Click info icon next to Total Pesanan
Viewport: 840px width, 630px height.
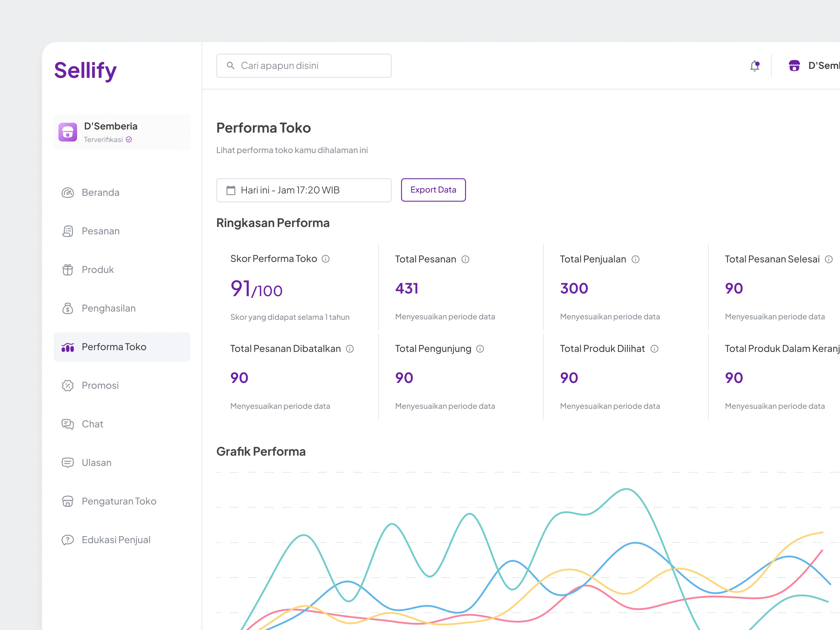pyautogui.click(x=465, y=259)
